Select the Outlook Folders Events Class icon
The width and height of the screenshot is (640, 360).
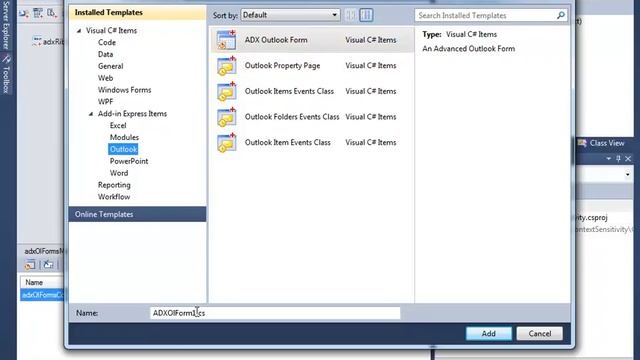(x=227, y=117)
